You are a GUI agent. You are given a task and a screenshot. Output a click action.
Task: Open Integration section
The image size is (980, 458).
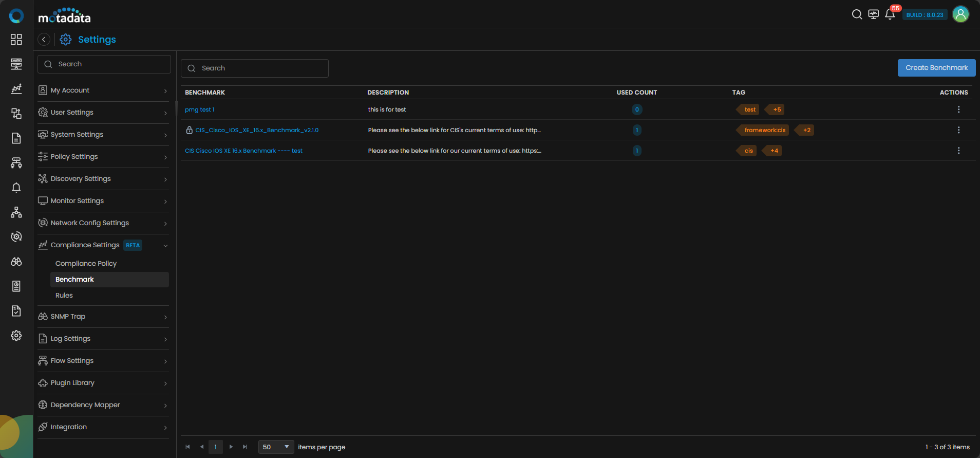(x=103, y=427)
